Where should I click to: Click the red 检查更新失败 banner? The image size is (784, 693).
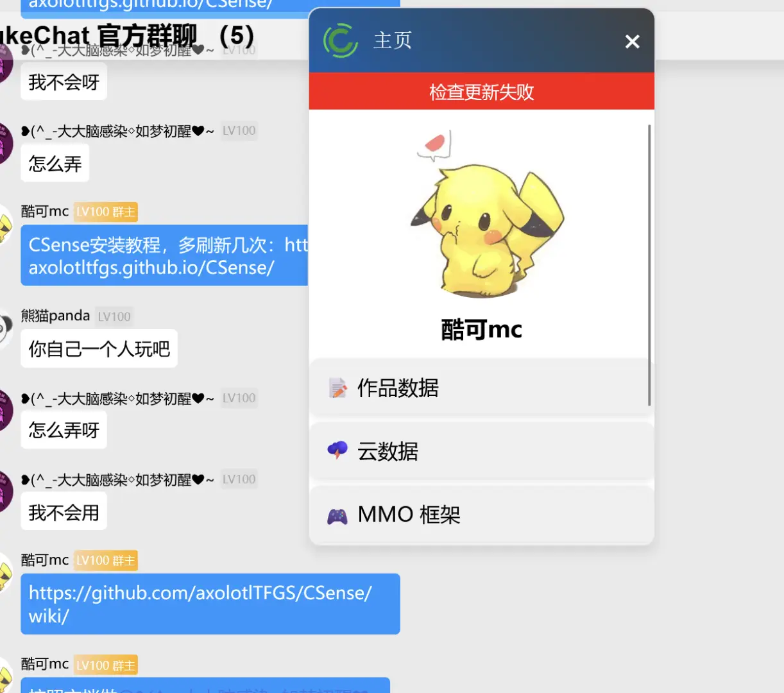tap(482, 91)
